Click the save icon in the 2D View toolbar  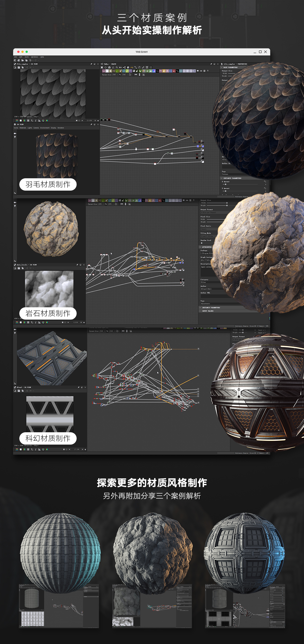pos(19,67)
